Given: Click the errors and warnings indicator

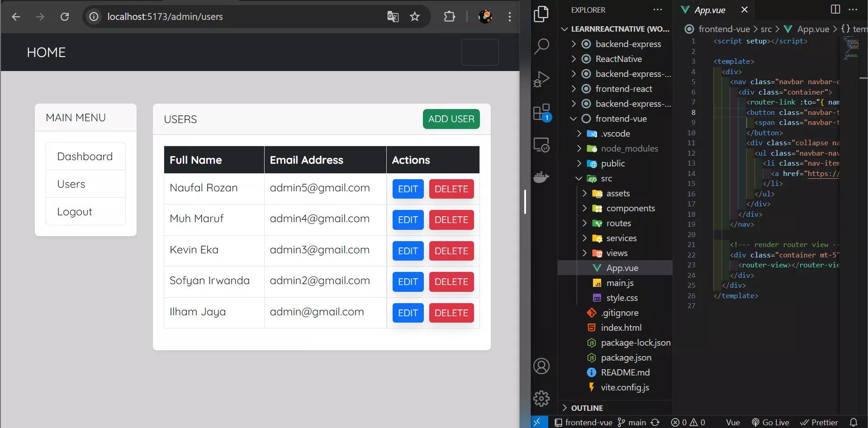Looking at the screenshot, I should click(688, 422).
